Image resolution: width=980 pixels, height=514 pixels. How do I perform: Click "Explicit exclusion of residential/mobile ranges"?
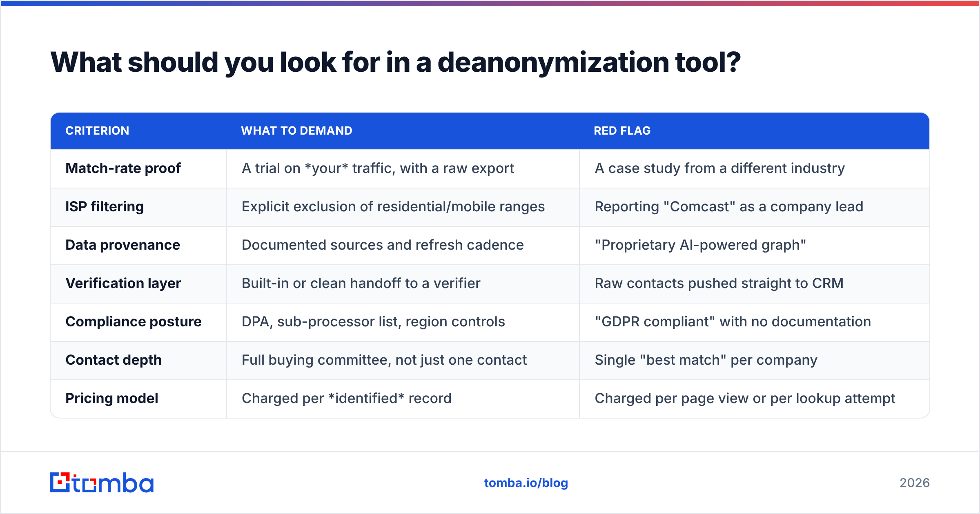click(393, 206)
